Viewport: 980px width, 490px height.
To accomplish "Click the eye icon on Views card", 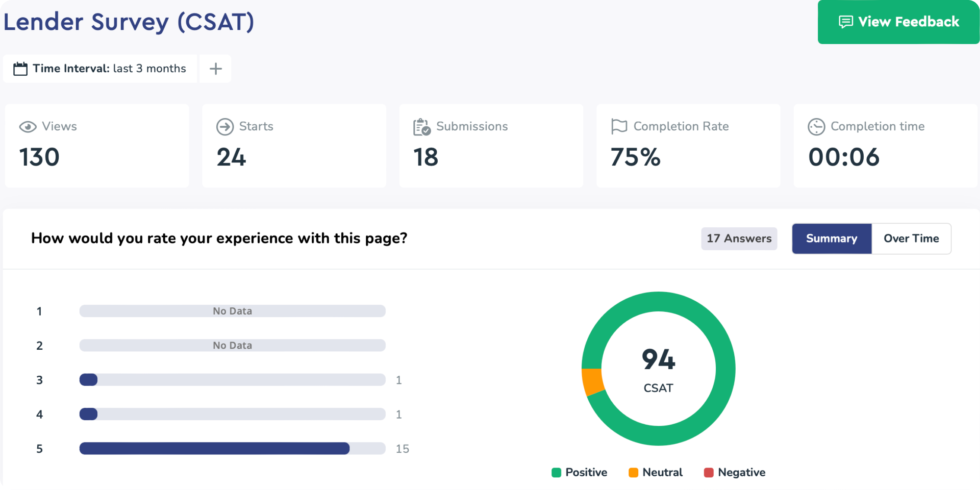I will (28, 127).
